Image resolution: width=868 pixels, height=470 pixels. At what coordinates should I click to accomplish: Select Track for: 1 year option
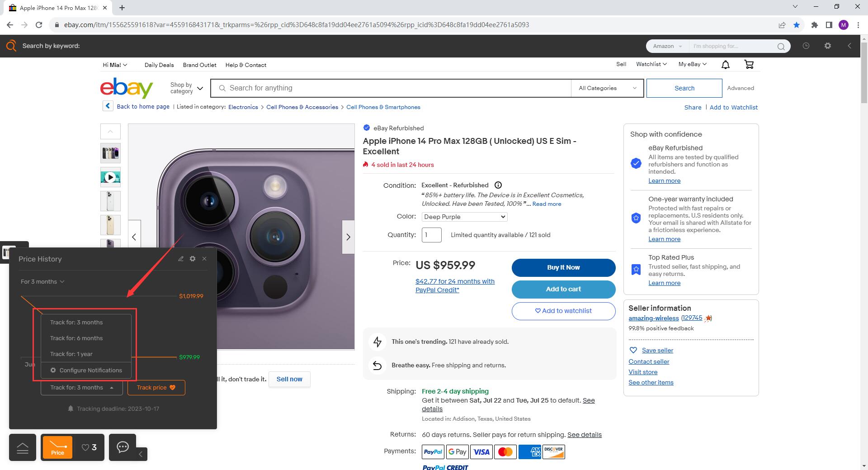click(86, 354)
